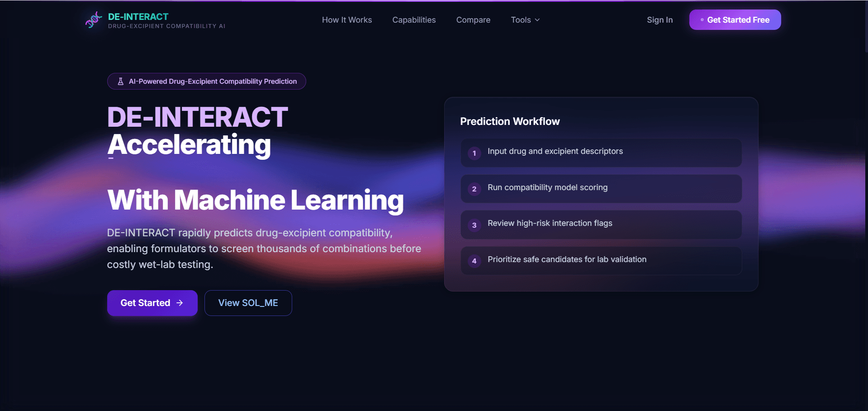Click the step 4 number circle
This screenshot has width=868, height=411.
[474, 261]
